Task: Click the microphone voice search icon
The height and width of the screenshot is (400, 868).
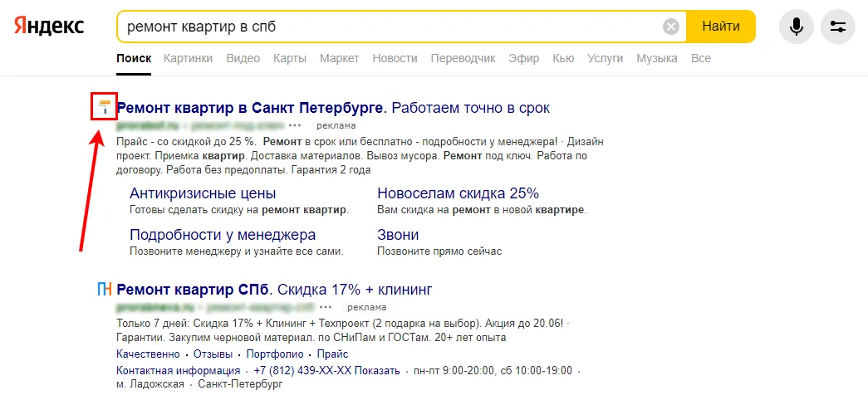Action: pyautogui.click(x=796, y=27)
